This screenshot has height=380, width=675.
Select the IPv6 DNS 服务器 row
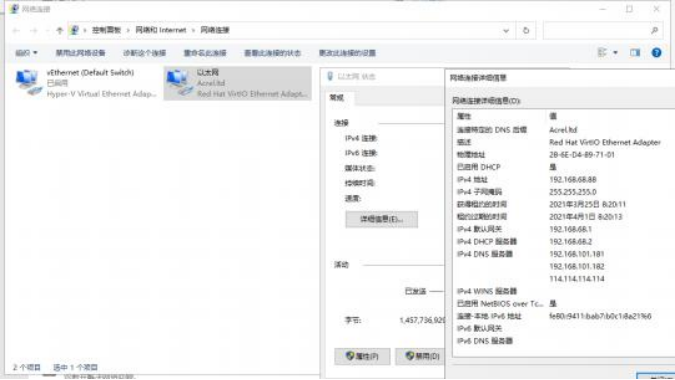coord(564,341)
